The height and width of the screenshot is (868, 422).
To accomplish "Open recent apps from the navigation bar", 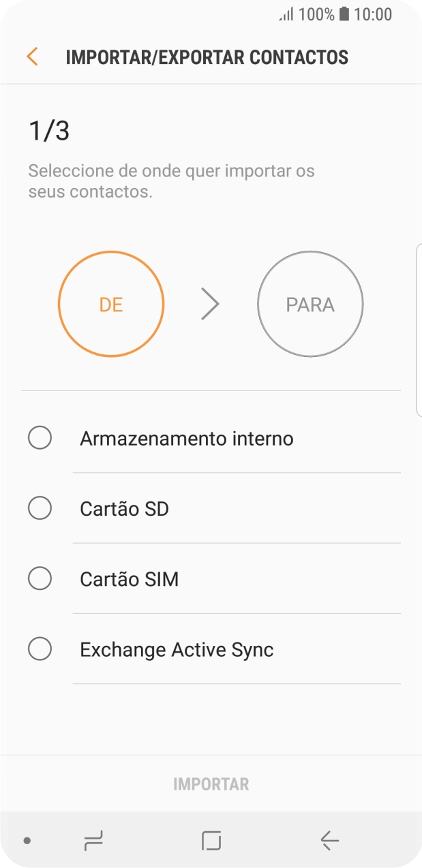I will pyautogui.click(x=95, y=841).
